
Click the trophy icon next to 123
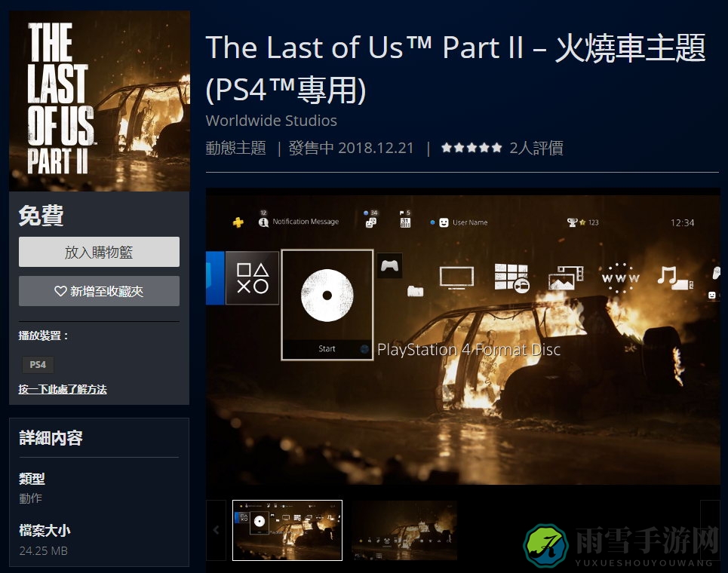[572, 222]
